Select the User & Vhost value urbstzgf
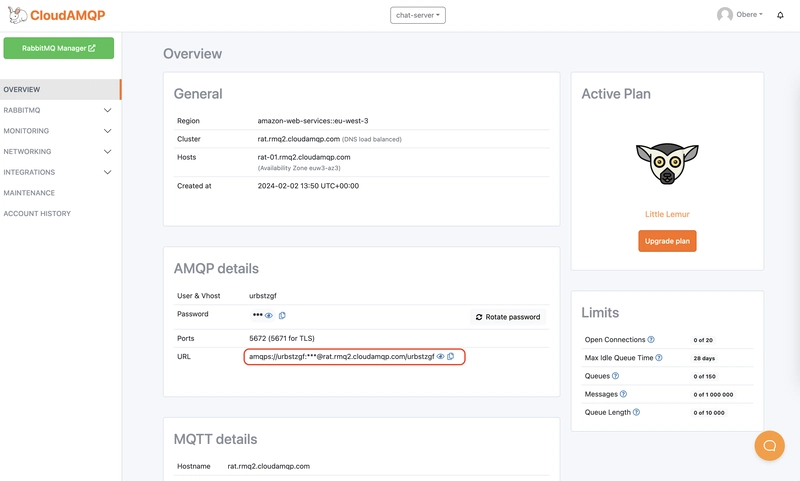800x481 pixels. click(263, 296)
